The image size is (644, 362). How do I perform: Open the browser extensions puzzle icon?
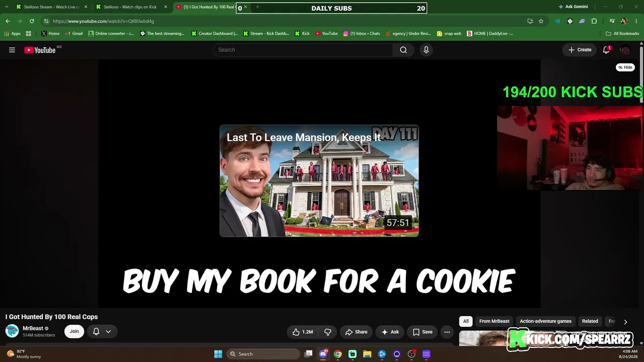tap(594, 21)
